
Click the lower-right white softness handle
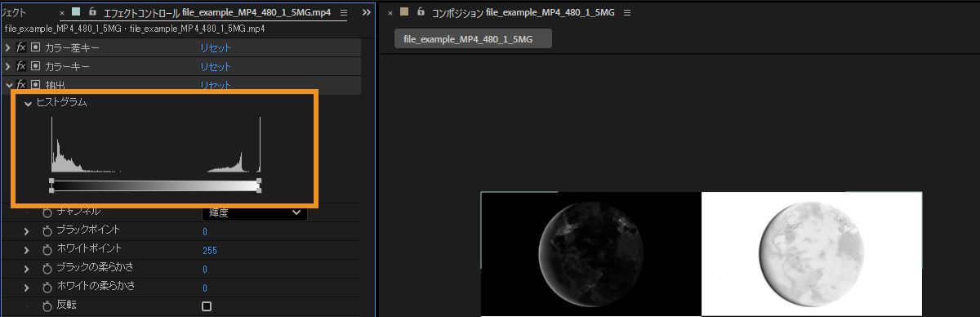pos(260,190)
